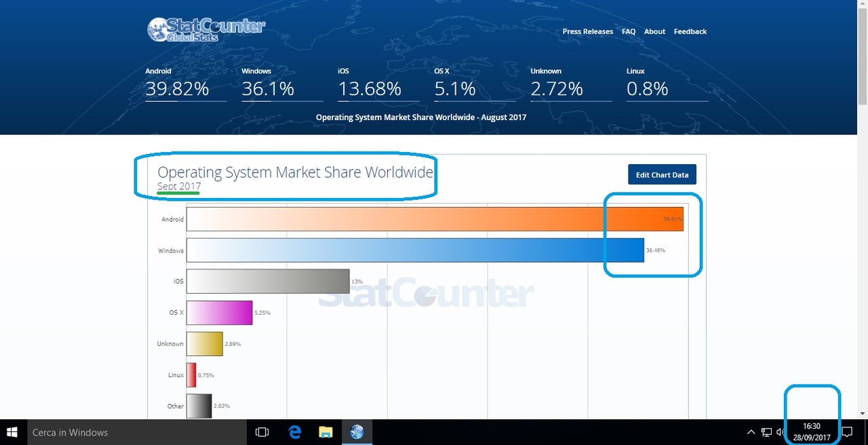Click the scrollbar up arrow
The width and height of the screenshot is (868, 445).
click(863, 5)
